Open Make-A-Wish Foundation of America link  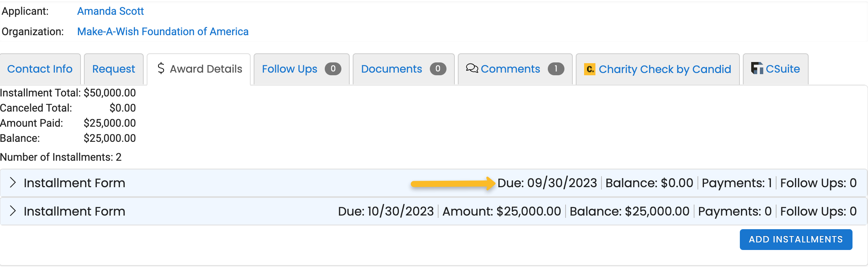[x=163, y=32]
